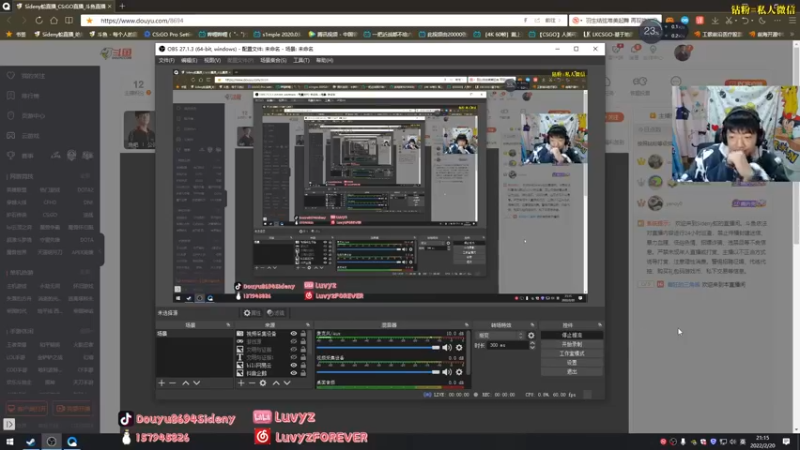Screen dimensions: 800x450
Task: Click the start recording button in Controls
Action: pos(572,344)
